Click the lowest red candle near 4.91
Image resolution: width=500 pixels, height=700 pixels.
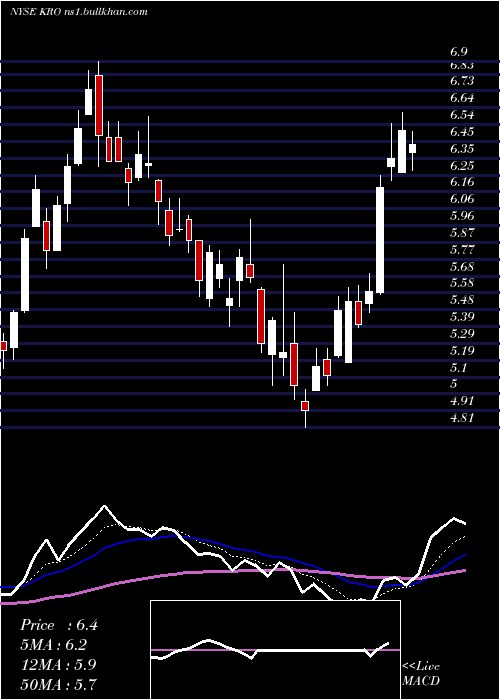click(x=305, y=406)
